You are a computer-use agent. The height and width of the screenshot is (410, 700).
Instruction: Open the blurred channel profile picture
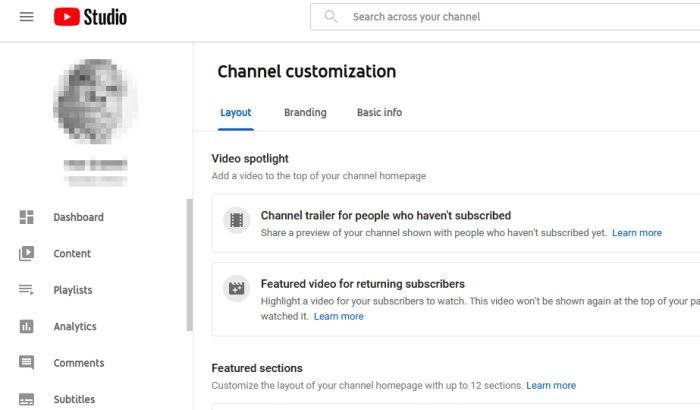pos(95,101)
